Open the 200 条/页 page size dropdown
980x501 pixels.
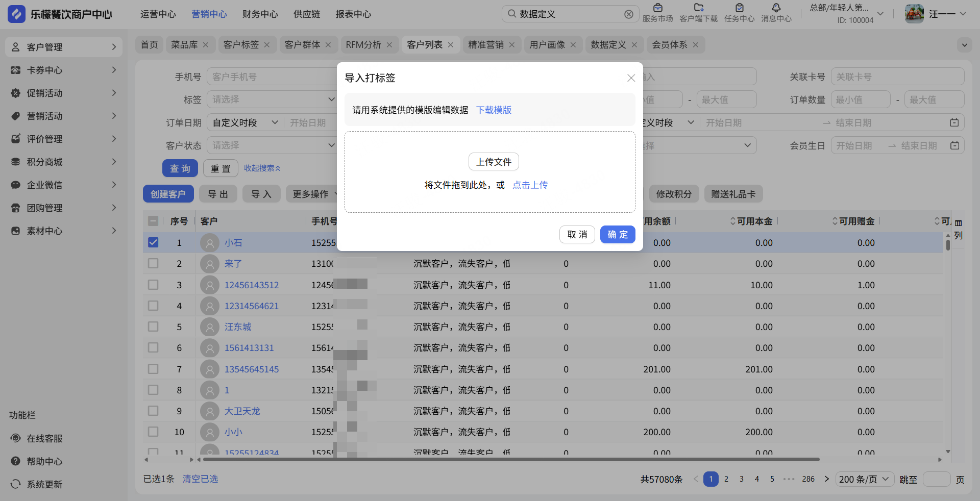[x=864, y=479]
